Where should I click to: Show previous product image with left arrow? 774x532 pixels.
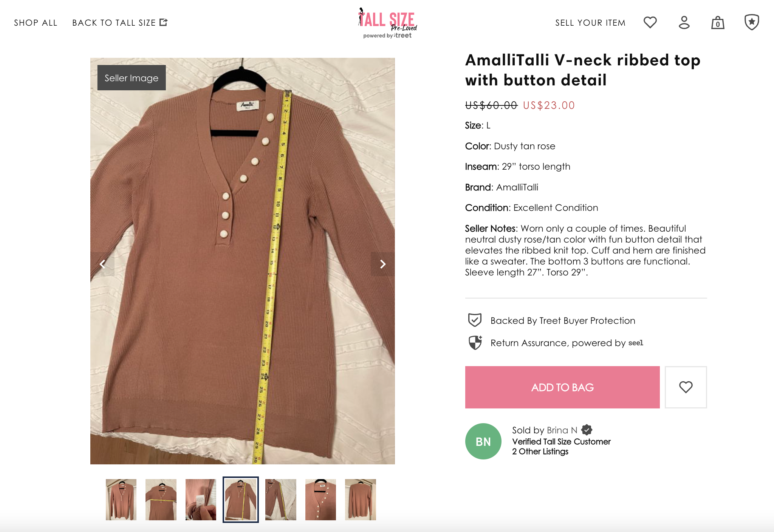tap(102, 264)
